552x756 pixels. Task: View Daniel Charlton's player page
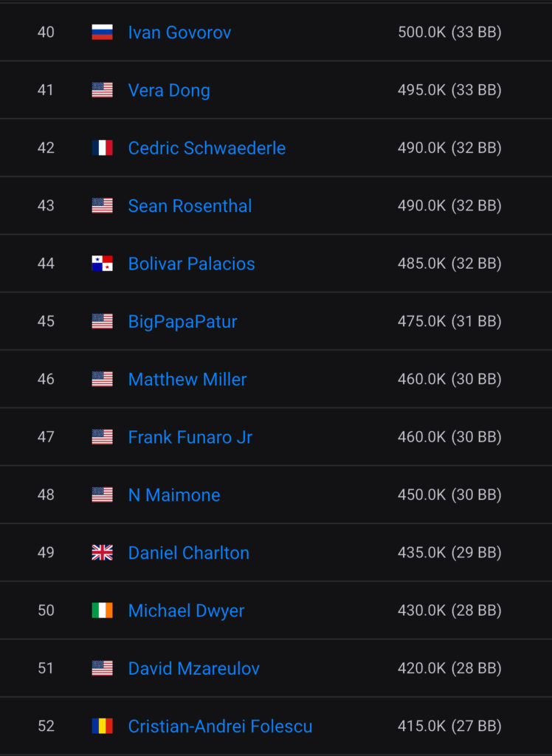(x=188, y=553)
